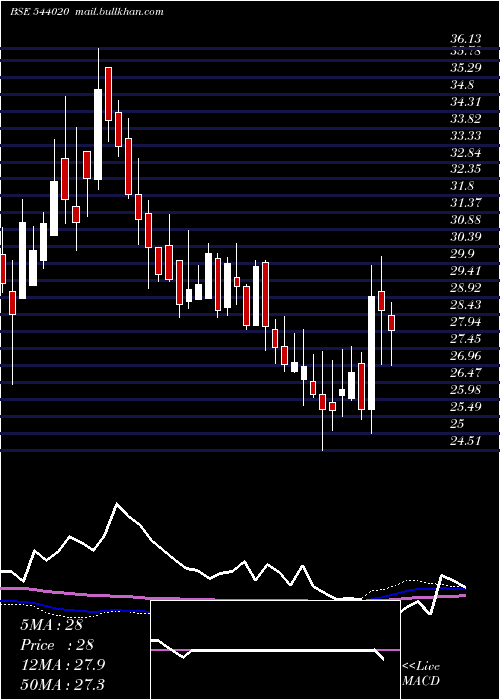This screenshot has height=700, width=500.
Task: Click the 28.43 price level label
Action: (x=466, y=304)
